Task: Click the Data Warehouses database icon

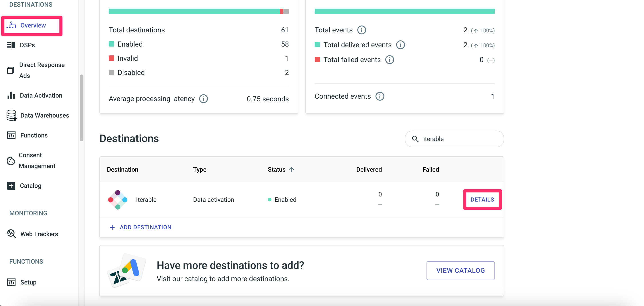Action: (11, 115)
